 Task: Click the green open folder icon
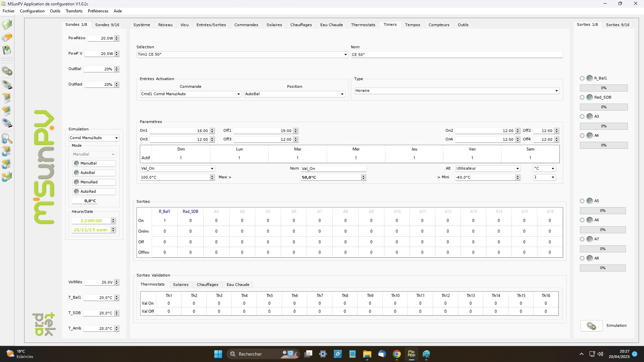[x=7, y=24]
